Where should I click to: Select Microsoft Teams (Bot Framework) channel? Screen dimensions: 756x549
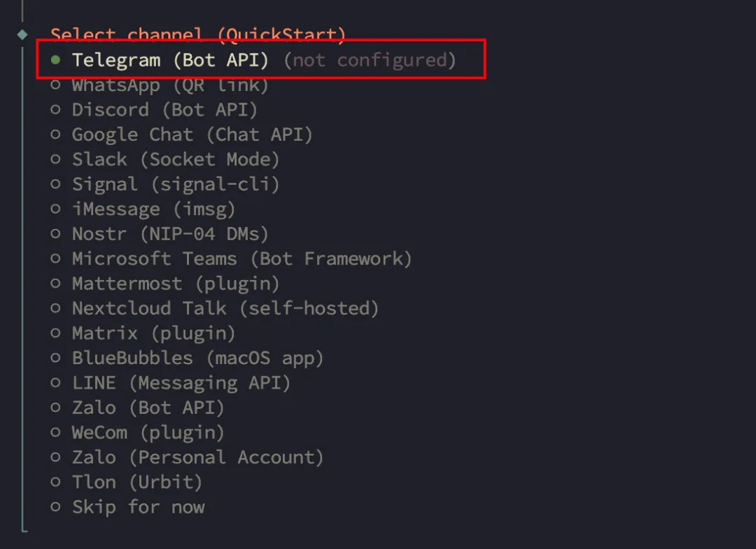tap(241, 258)
